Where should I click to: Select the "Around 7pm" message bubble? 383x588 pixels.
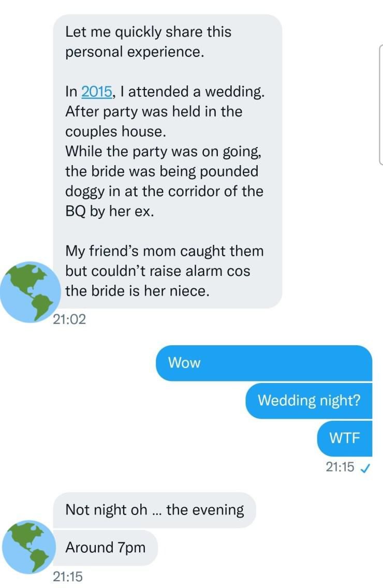(106, 547)
